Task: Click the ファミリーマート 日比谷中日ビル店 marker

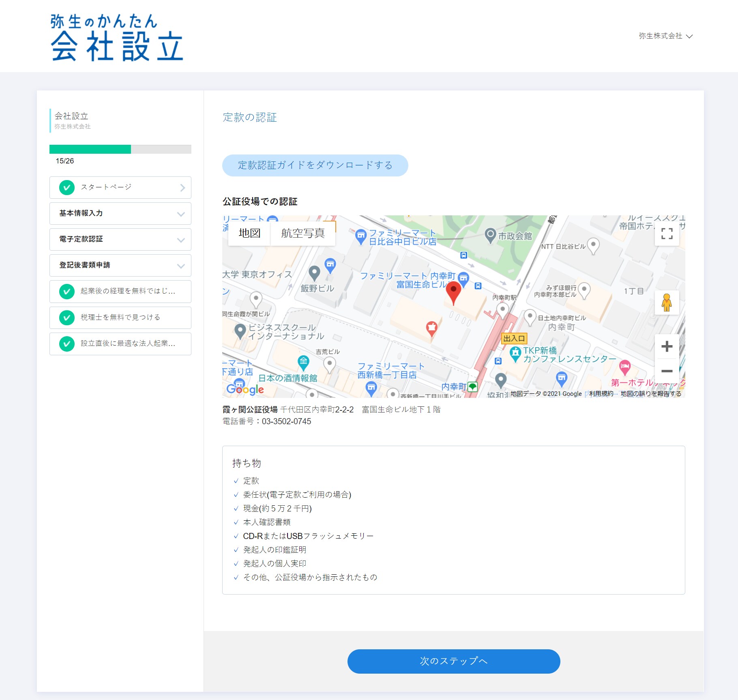Action: pos(361,237)
